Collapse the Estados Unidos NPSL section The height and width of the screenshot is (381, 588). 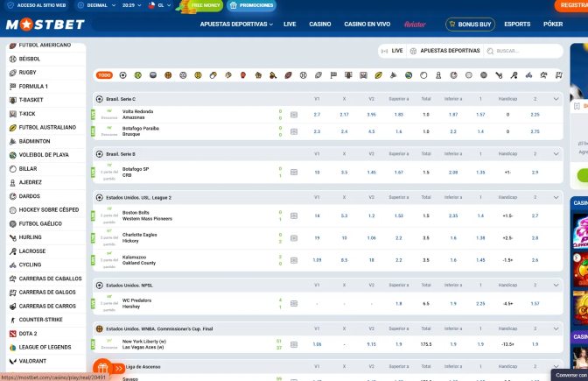tap(556, 286)
